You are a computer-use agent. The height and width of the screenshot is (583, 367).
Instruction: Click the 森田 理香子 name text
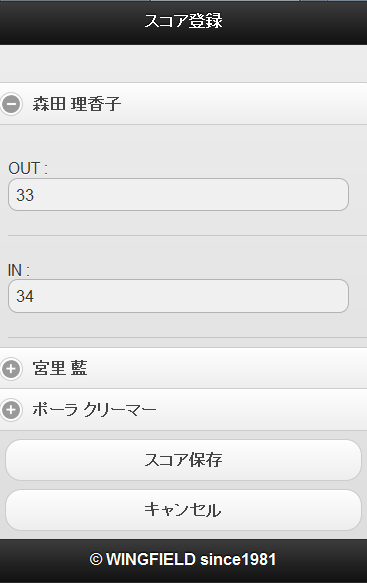coord(77,104)
